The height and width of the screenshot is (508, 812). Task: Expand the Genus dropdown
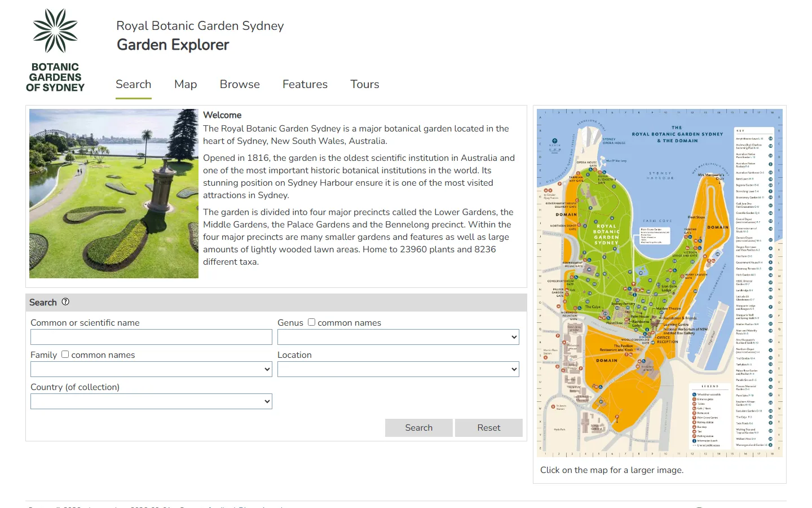click(398, 337)
